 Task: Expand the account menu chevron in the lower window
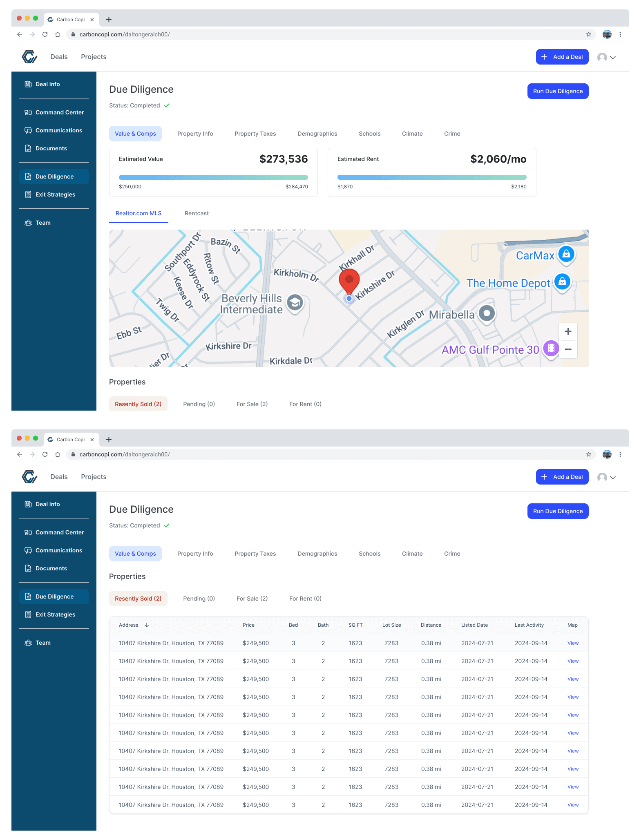pyautogui.click(x=612, y=477)
